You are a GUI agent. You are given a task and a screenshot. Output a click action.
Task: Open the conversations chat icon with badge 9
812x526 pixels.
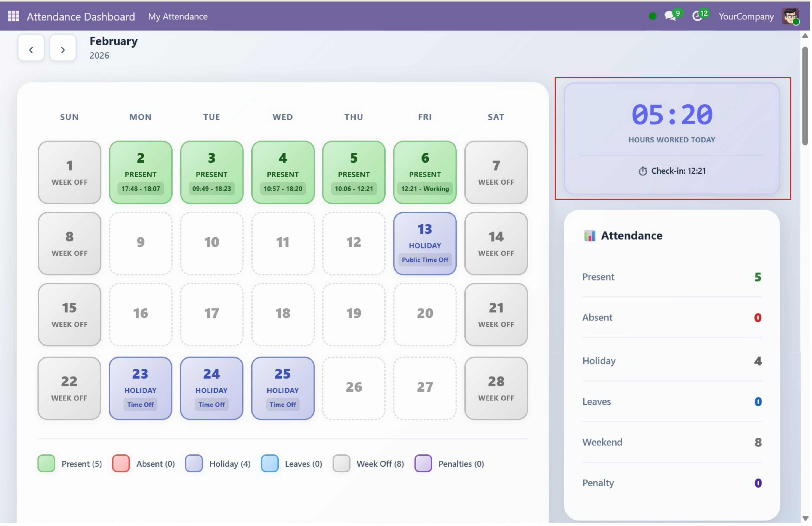pos(670,16)
